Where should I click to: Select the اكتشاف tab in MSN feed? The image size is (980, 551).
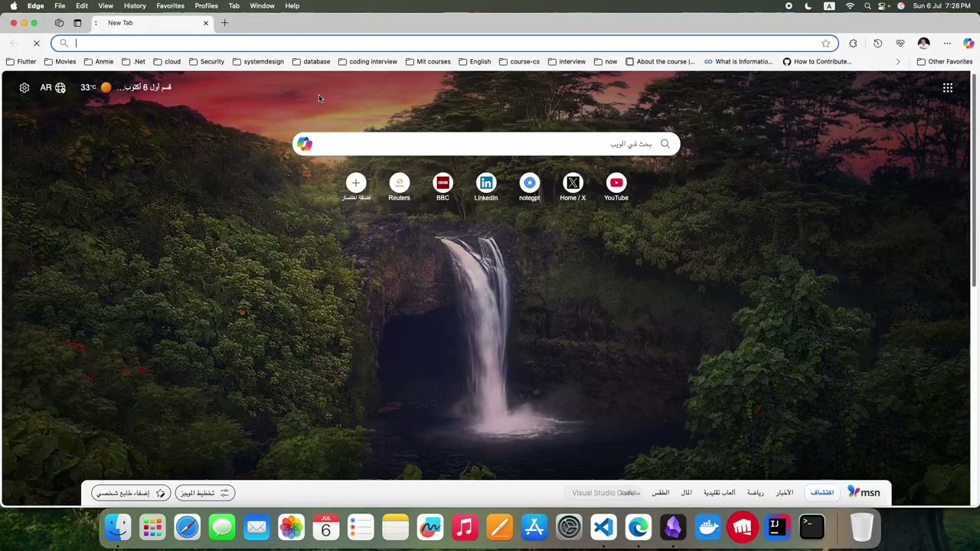[822, 493]
